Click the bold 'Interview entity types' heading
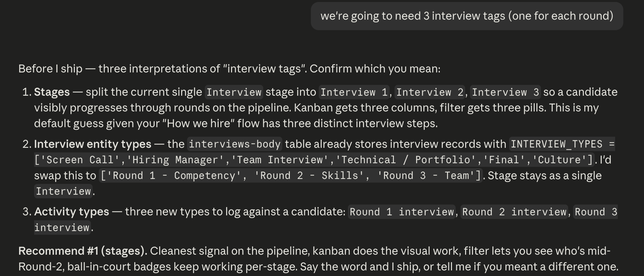The image size is (644, 276). pyautogui.click(x=93, y=144)
